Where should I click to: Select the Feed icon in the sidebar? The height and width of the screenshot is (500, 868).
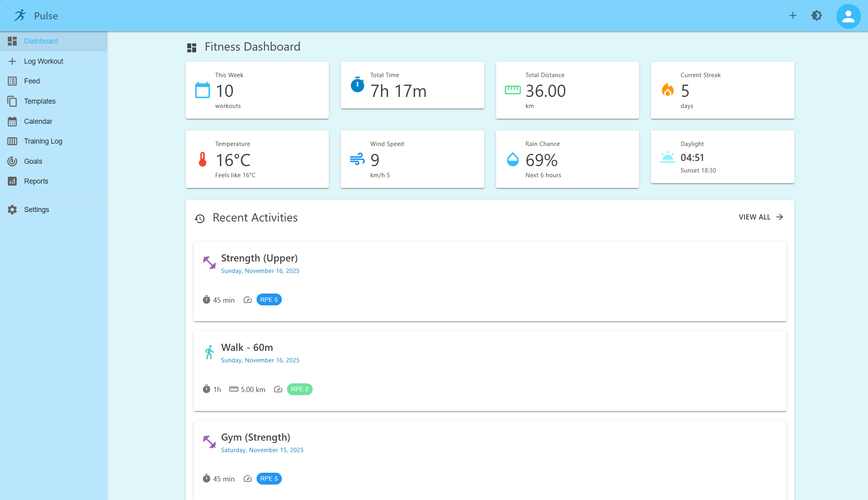[x=12, y=81]
